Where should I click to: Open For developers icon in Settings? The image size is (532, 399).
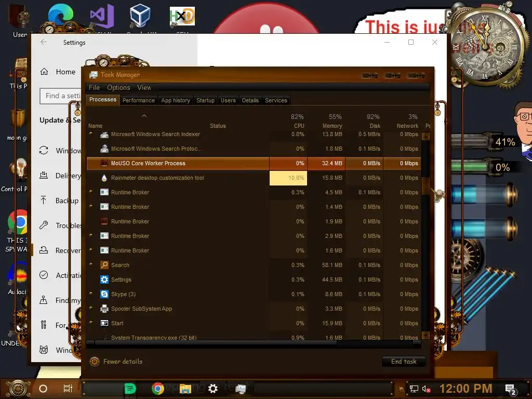(44, 325)
